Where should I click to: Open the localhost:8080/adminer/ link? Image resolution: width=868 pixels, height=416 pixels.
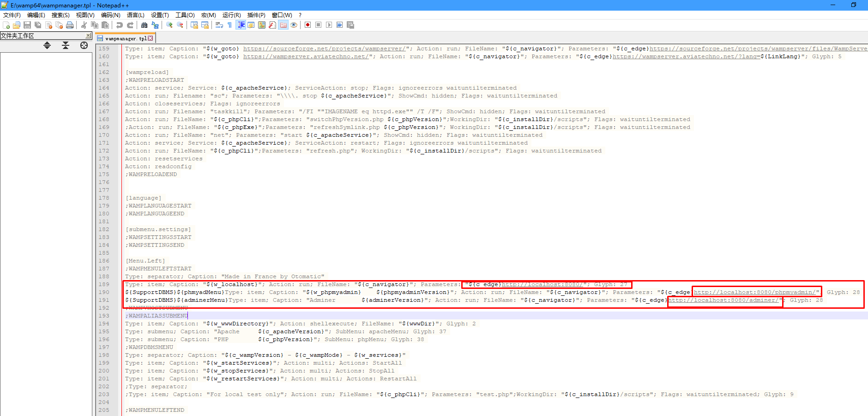[723, 300]
